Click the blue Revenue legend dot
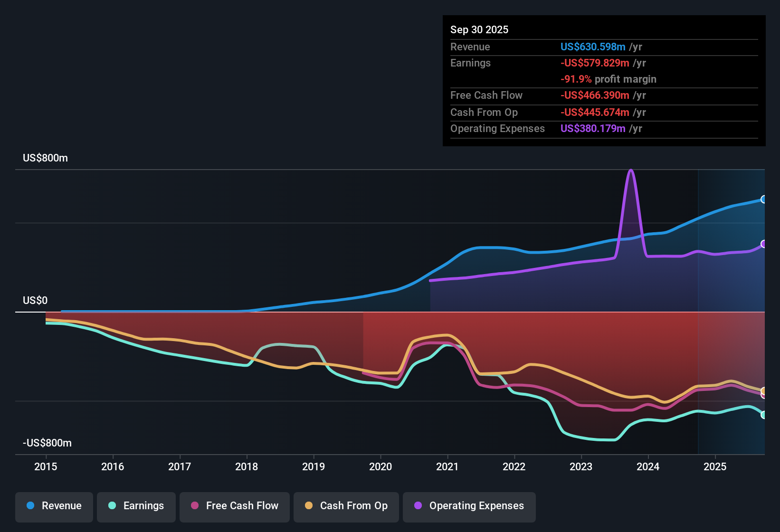Screen dimensions: 780x532 (30, 506)
